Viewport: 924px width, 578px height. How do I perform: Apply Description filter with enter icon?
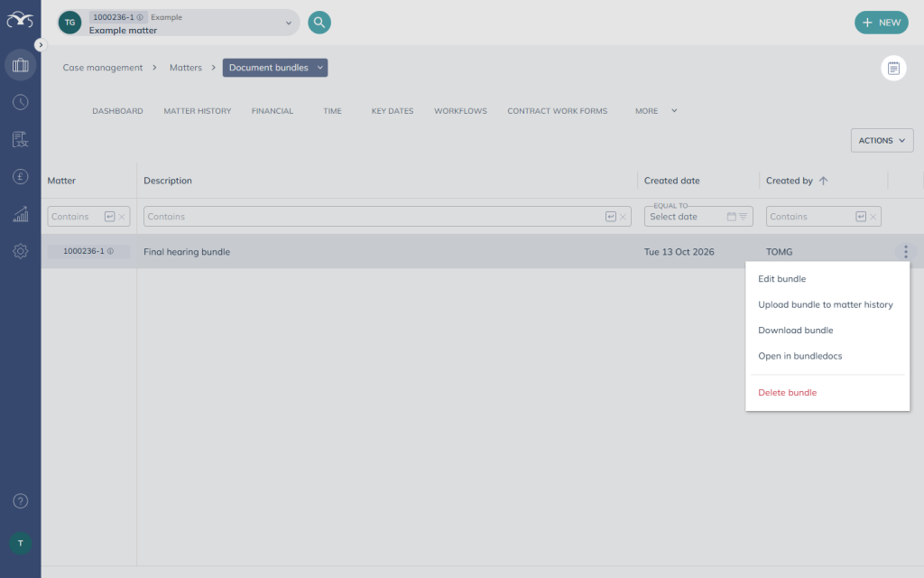[611, 217]
